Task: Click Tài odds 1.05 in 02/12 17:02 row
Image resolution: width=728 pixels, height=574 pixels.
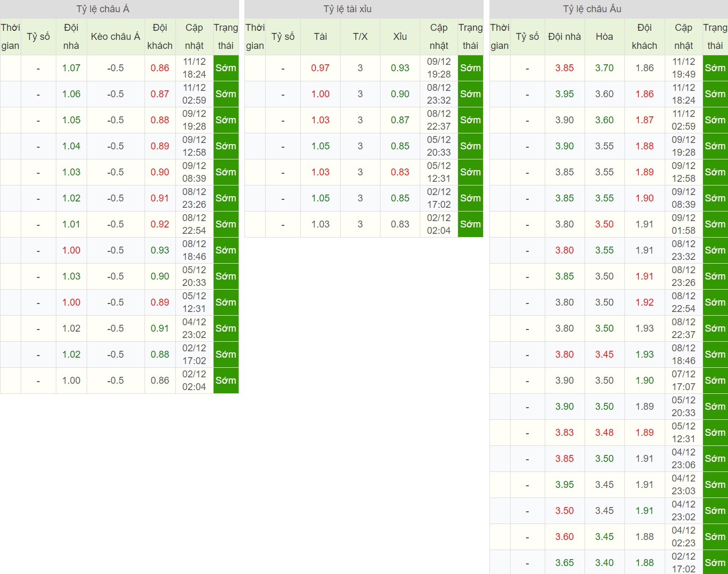Action: click(320, 198)
